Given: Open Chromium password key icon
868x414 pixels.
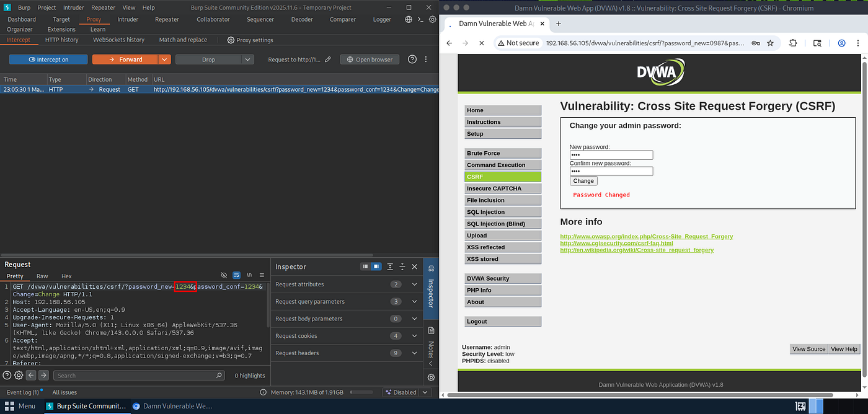Looking at the screenshot, I should (x=756, y=43).
